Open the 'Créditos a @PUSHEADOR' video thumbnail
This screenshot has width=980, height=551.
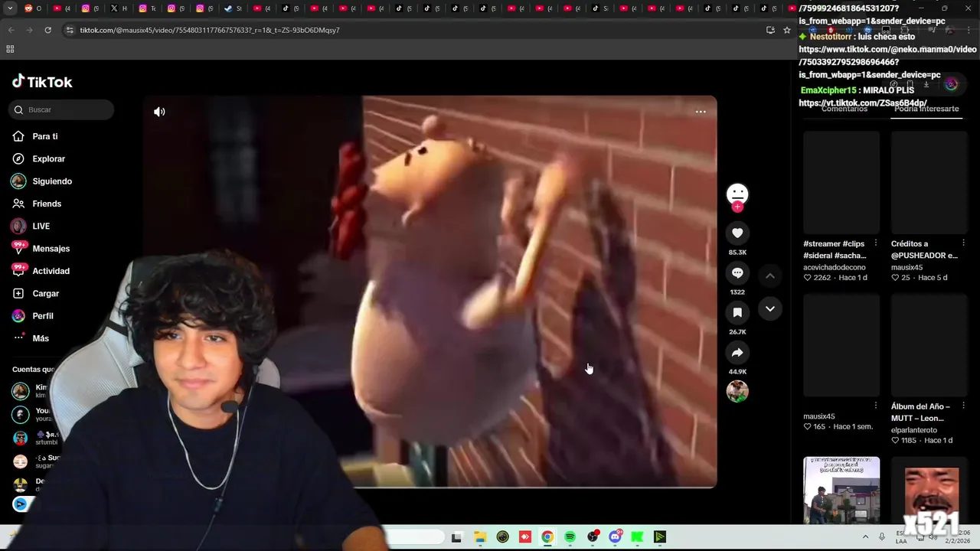pyautogui.click(x=929, y=182)
